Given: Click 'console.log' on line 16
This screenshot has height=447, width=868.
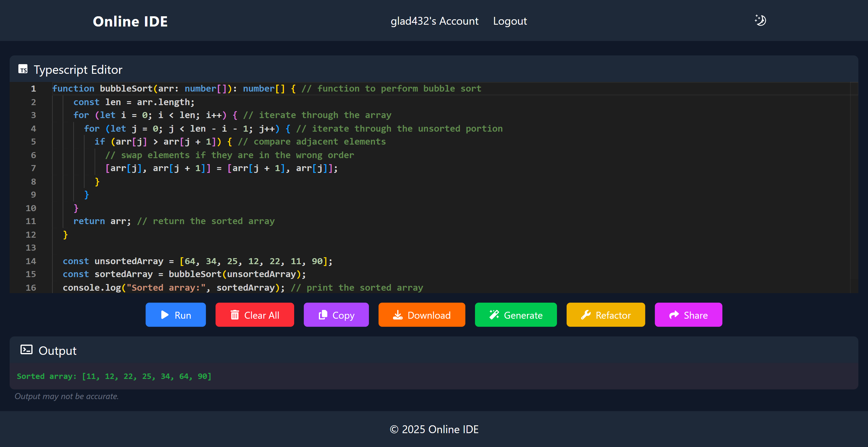Looking at the screenshot, I should [x=92, y=288].
